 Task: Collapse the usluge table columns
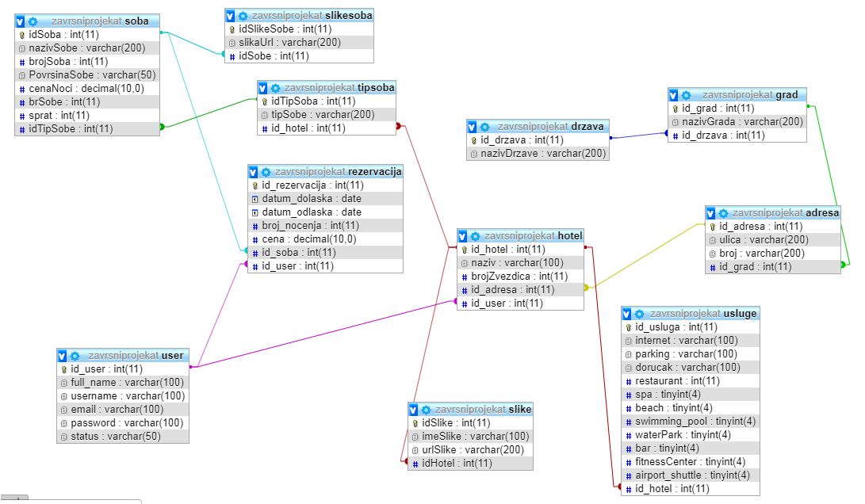pos(626,314)
